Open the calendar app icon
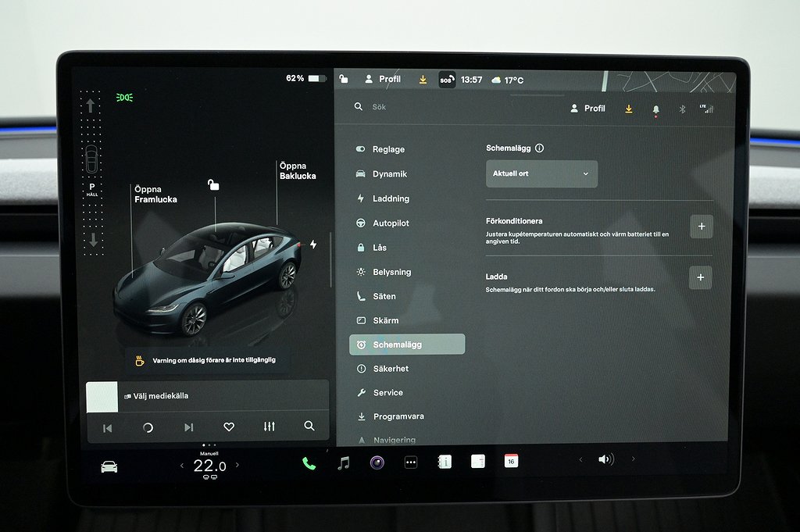The width and height of the screenshot is (800, 532). click(511, 461)
